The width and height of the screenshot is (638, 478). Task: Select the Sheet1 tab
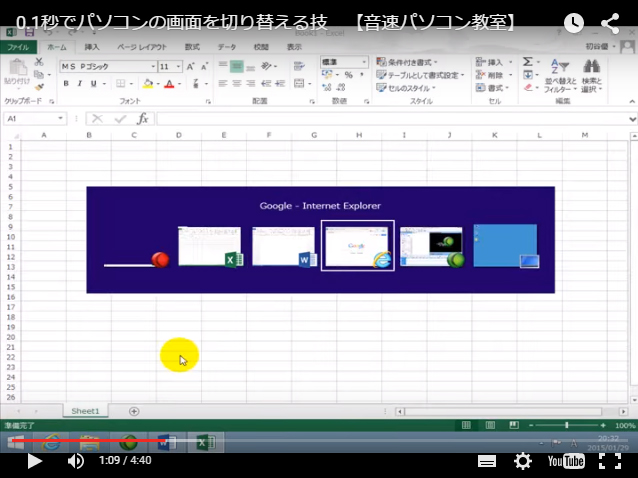click(85, 411)
